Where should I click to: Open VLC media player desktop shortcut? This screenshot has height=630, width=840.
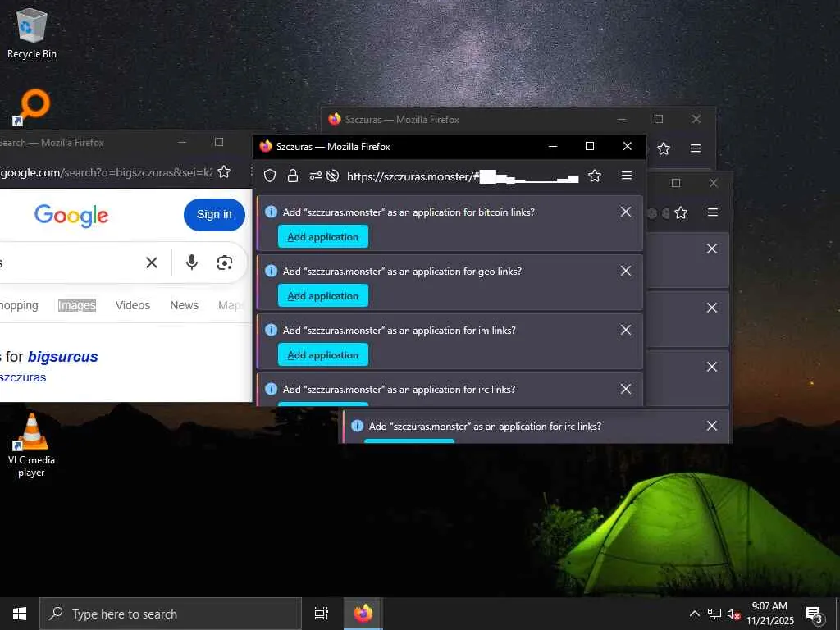31,445
